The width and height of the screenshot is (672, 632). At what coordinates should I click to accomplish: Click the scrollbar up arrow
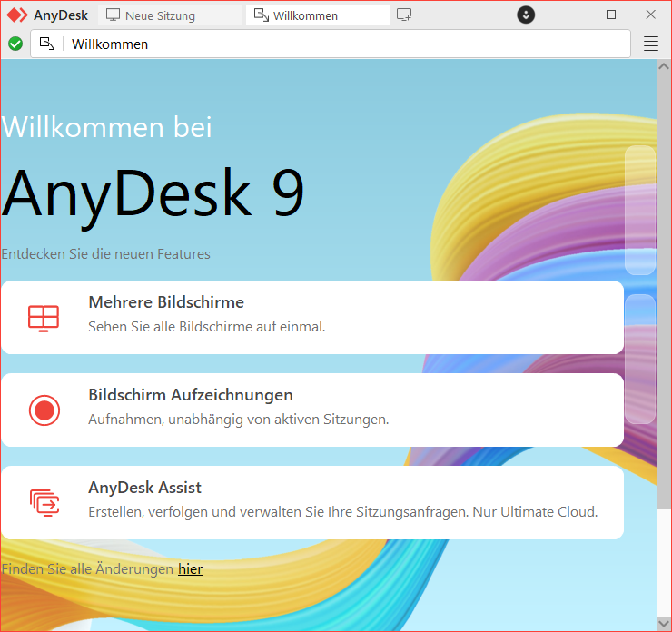point(664,66)
